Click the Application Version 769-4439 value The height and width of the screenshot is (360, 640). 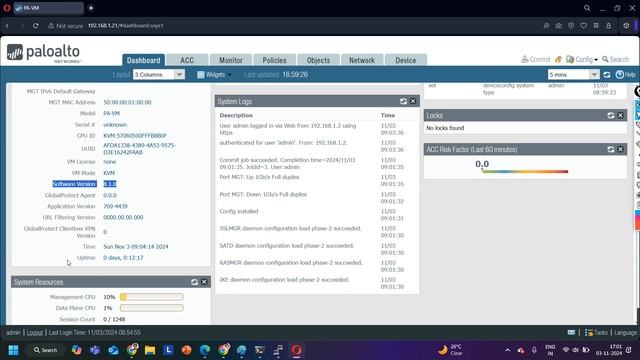pyautogui.click(x=115, y=207)
